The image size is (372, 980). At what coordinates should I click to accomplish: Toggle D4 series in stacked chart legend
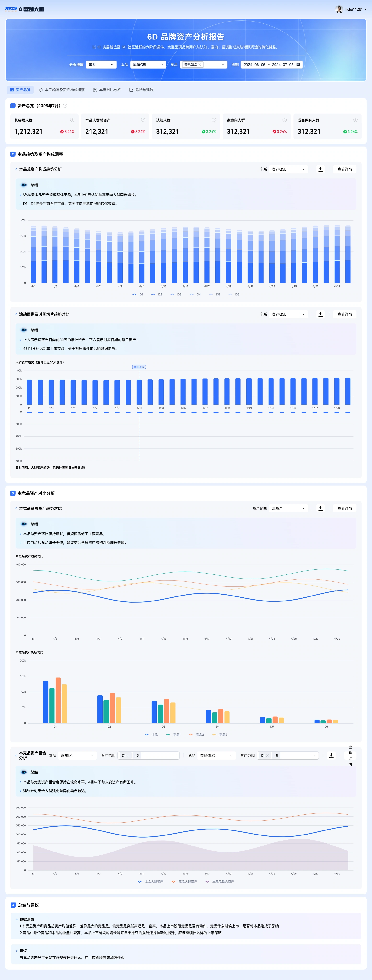point(195,295)
